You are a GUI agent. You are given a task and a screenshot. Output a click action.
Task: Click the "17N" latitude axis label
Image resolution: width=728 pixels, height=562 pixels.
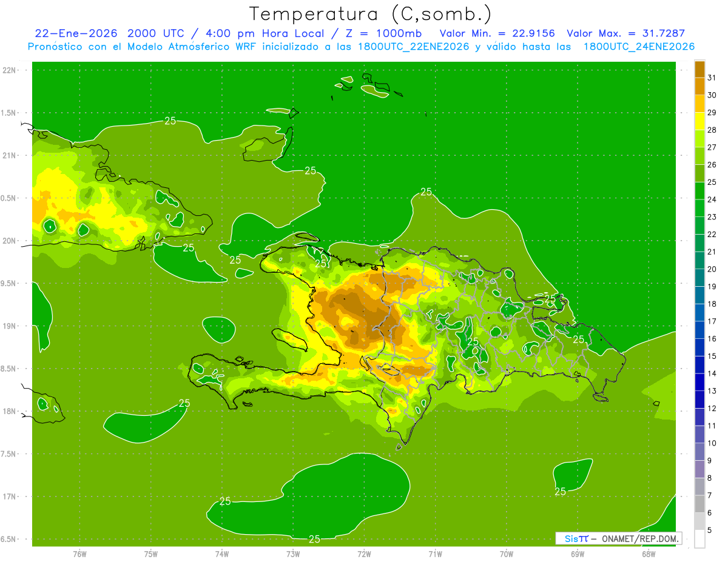[x=10, y=497]
